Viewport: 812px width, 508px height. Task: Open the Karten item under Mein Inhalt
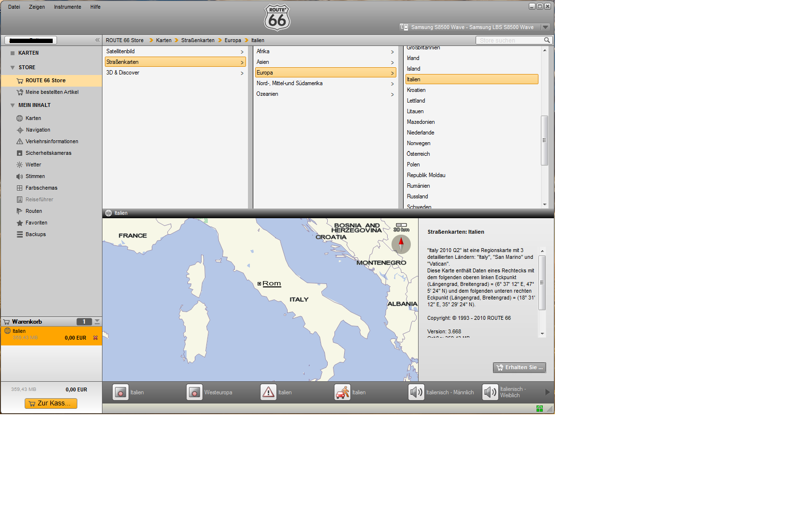point(33,118)
